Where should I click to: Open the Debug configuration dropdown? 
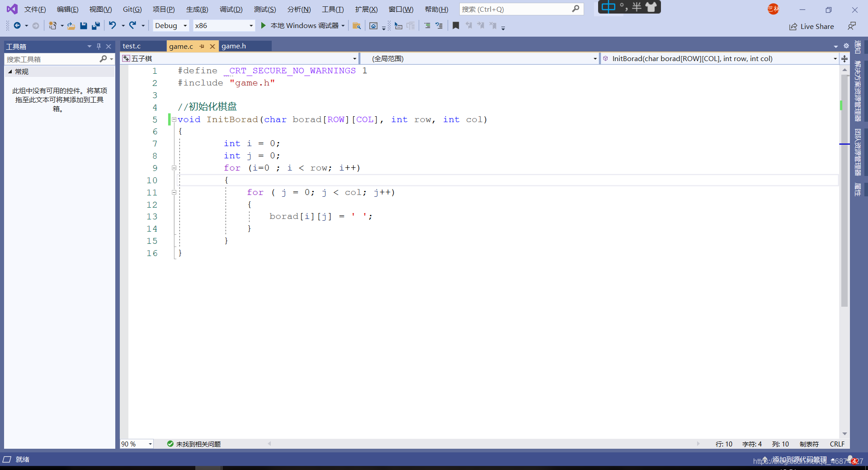[x=171, y=26]
